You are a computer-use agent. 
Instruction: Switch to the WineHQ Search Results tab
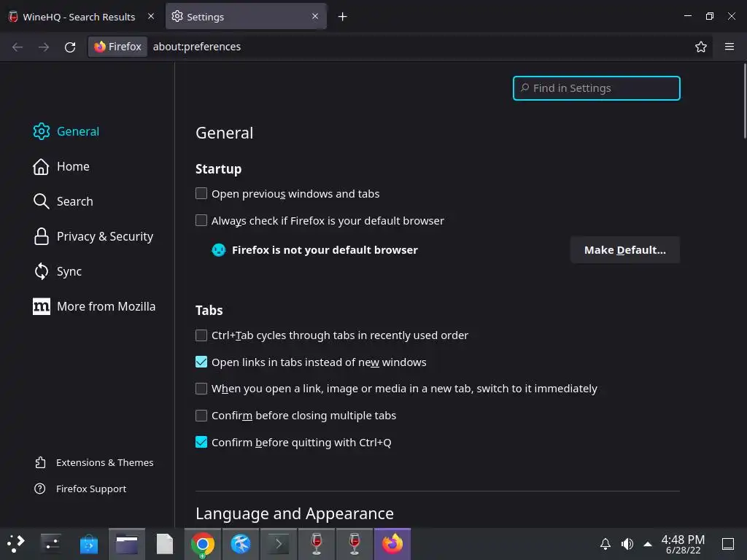tap(79, 17)
